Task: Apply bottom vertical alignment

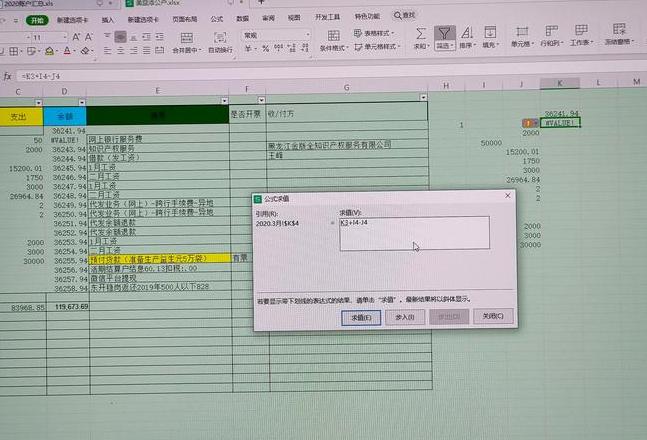Action: tap(133, 37)
